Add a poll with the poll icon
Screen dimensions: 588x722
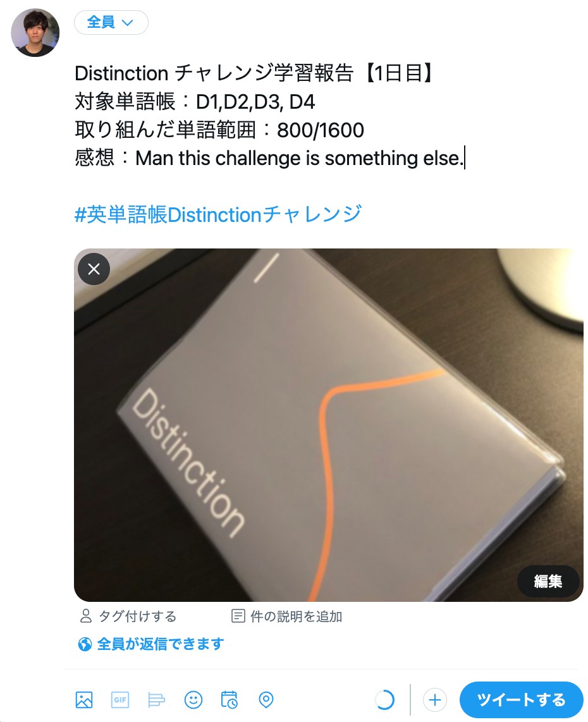pos(157,700)
